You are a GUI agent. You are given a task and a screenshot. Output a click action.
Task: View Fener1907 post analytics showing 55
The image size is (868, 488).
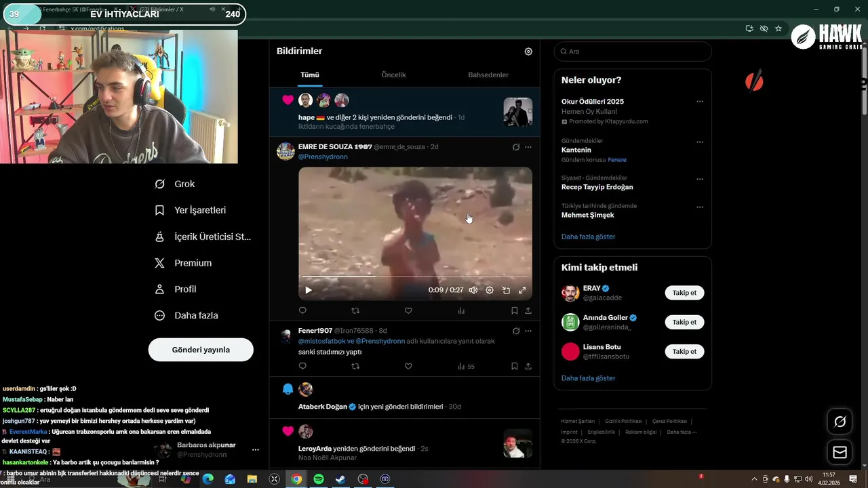[466, 366]
